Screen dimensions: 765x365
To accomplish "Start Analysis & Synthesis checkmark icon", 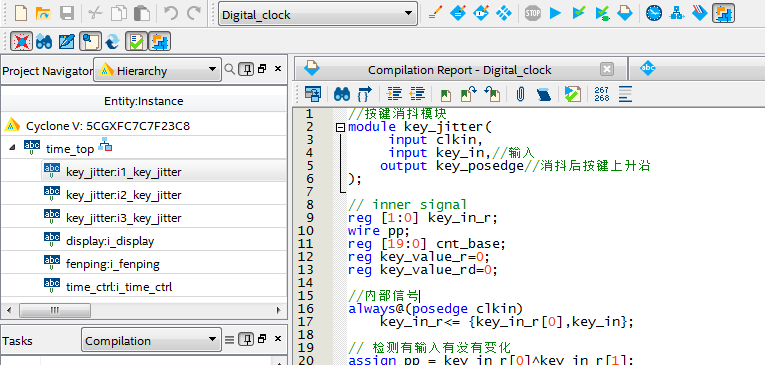I will [x=579, y=13].
